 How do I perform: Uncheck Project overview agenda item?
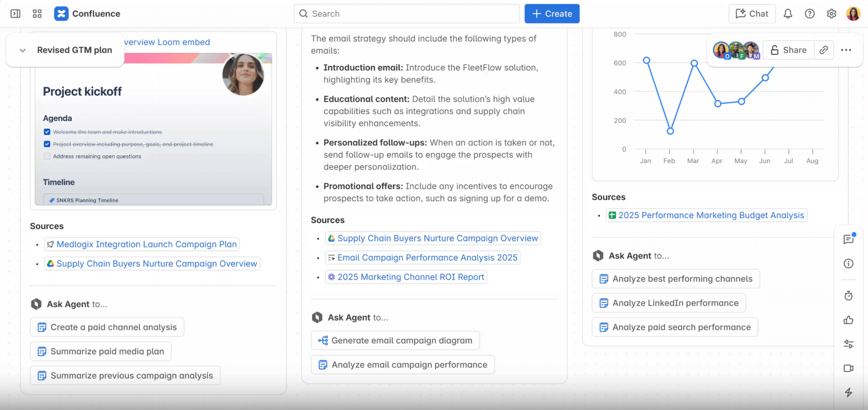point(47,144)
